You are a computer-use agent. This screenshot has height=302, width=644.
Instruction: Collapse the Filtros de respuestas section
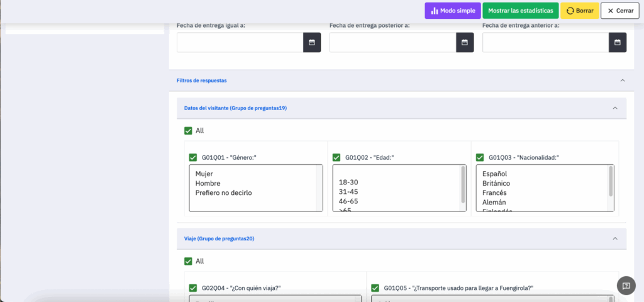[x=623, y=81]
